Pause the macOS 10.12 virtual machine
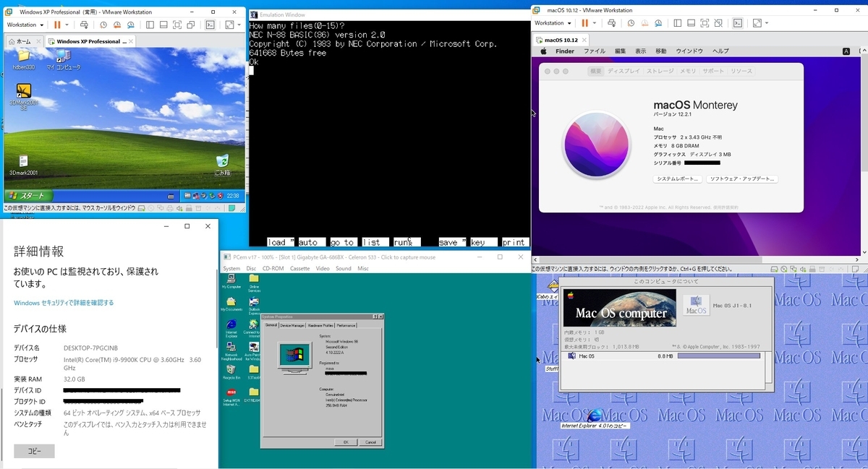The height and width of the screenshot is (469, 868). click(584, 22)
